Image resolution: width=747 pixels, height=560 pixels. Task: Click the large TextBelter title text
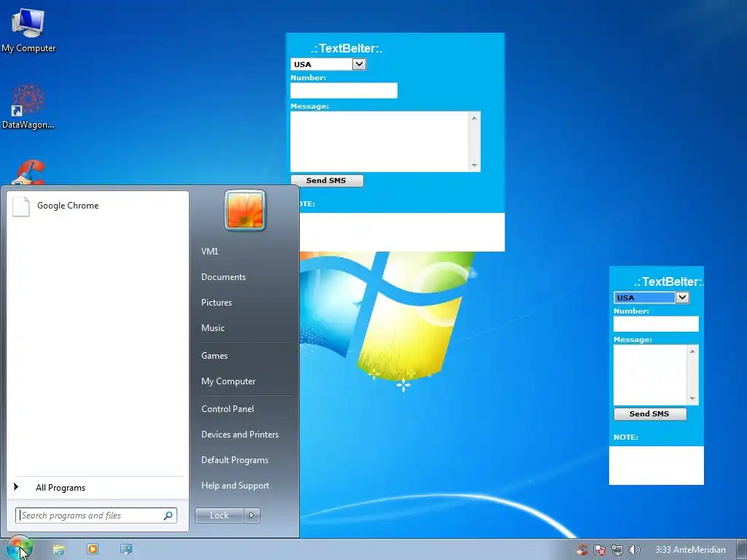pyautogui.click(x=347, y=48)
